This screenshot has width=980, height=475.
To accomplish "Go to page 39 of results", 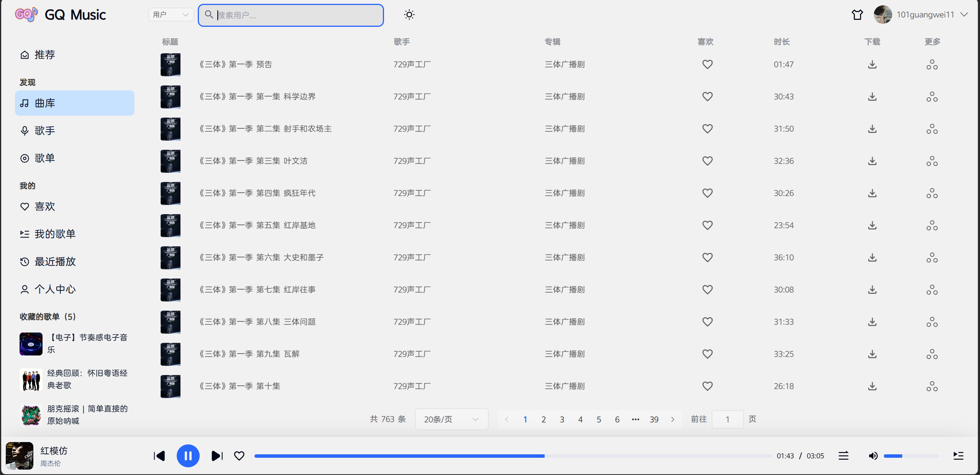I will click(x=654, y=419).
